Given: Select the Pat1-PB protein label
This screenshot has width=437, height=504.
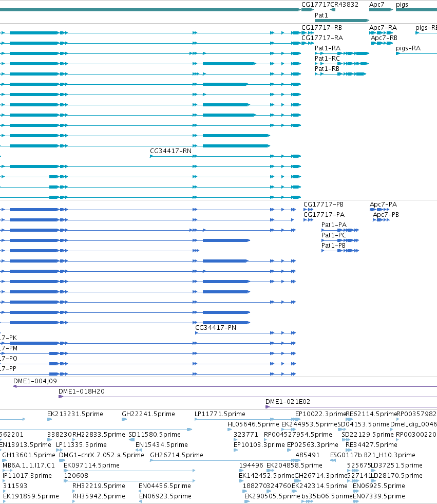Looking at the screenshot, I should click(334, 246).
